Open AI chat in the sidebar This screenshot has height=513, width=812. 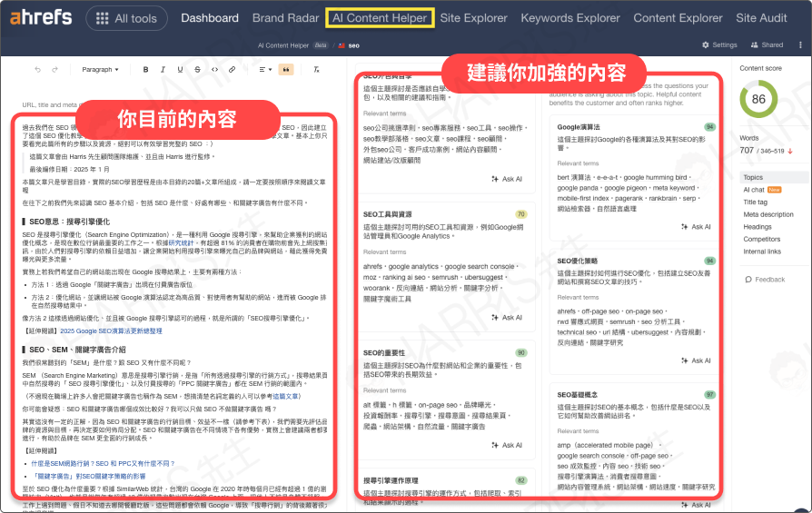click(754, 190)
